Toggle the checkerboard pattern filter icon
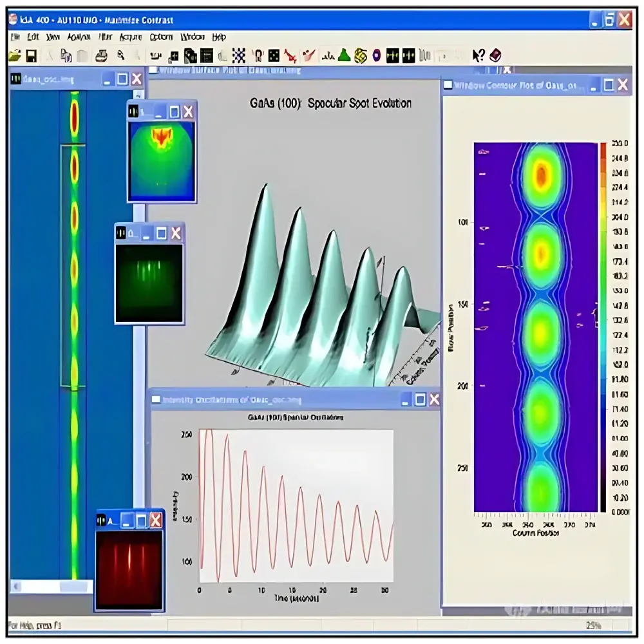Viewport: 644px width, 644px height. pyautogui.click(x=237, y=55)
